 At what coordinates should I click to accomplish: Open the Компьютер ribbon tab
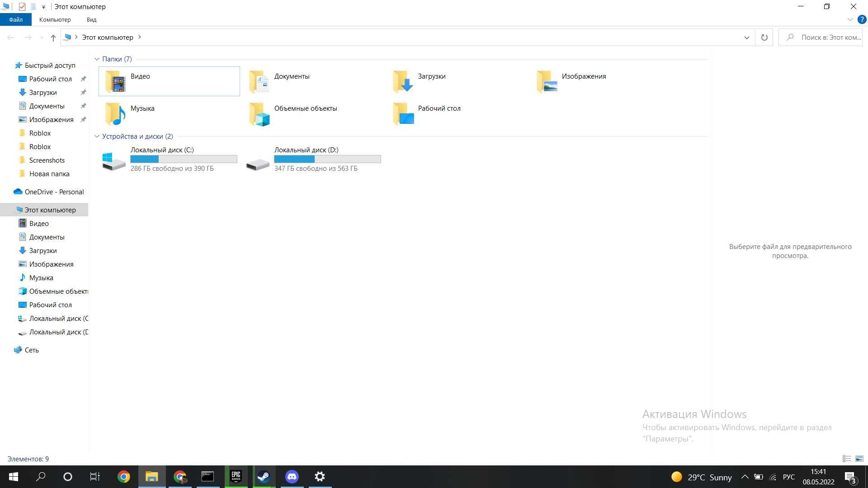click(x=55, y=19)
